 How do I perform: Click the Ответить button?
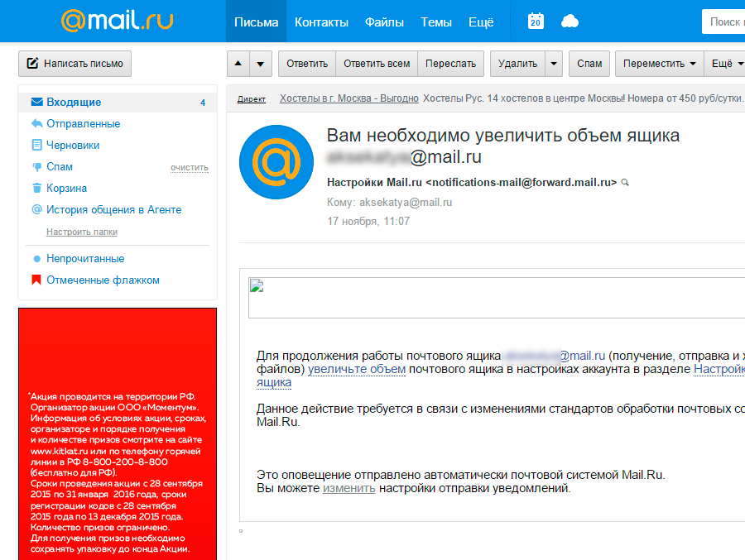tap(307, 64)
